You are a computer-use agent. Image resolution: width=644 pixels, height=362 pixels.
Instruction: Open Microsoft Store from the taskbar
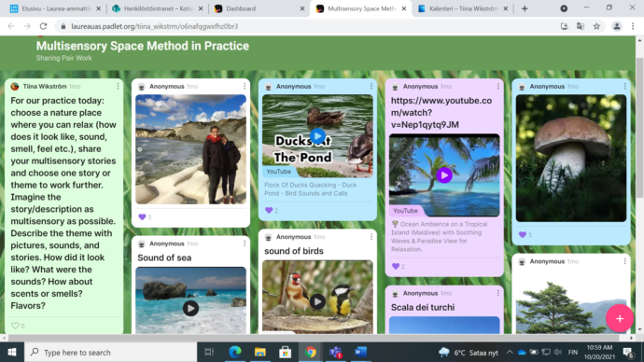click(x=285, y=352)
